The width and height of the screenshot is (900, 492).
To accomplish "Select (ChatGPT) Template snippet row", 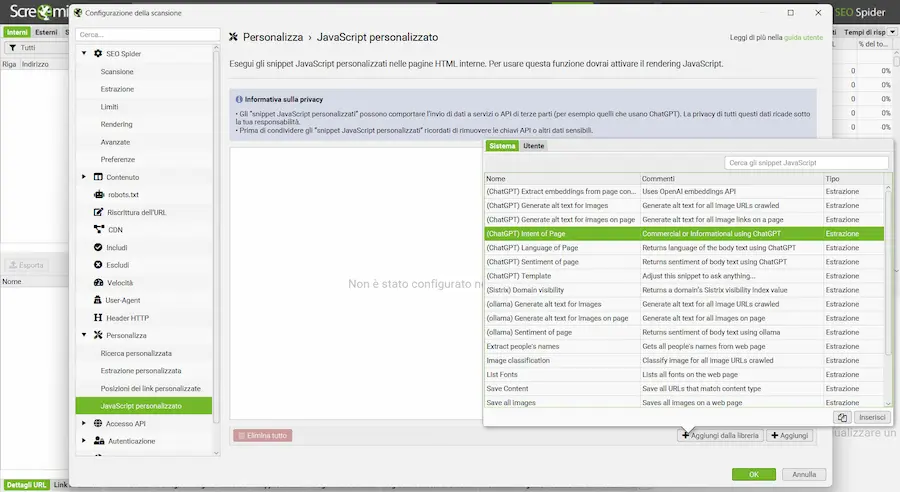I will tap(684, 276).
